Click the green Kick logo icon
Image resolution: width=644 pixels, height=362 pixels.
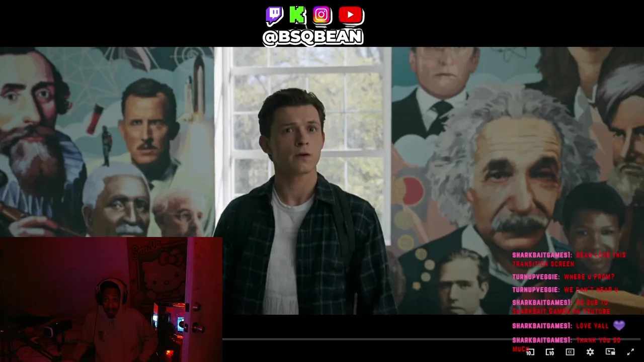(x=297, y=15)
